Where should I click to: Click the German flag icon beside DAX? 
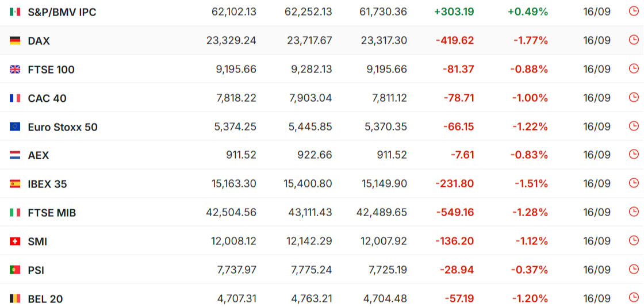[15, 41]
